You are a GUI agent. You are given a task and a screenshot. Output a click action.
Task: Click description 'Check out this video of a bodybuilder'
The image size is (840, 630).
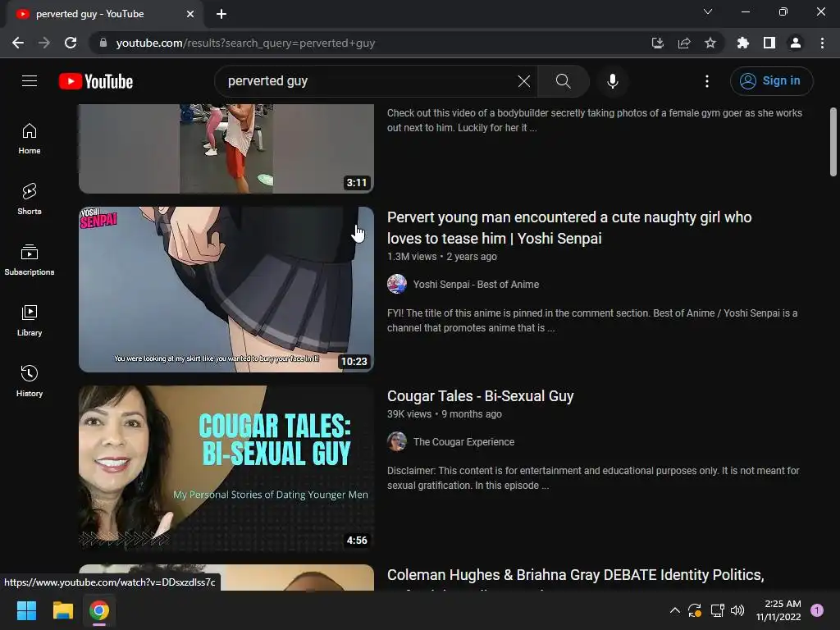tap(595, 120)
